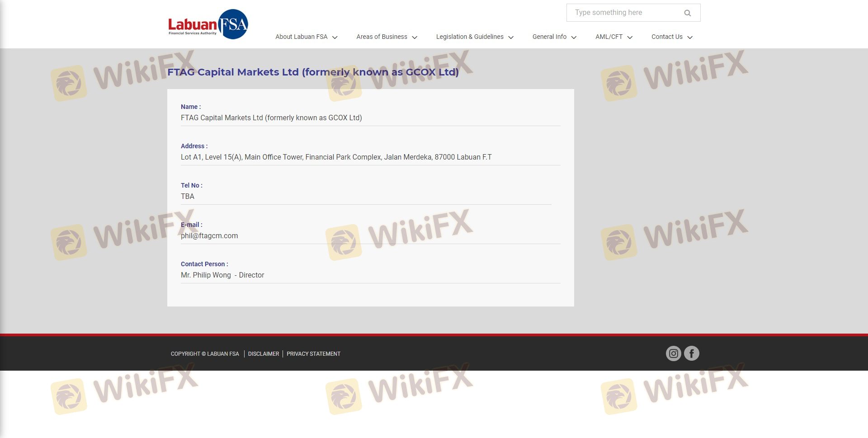The width and height of the screenshot is (868, 438).
Task: Click the company name value under Name
Action: (x=271, y=118)
